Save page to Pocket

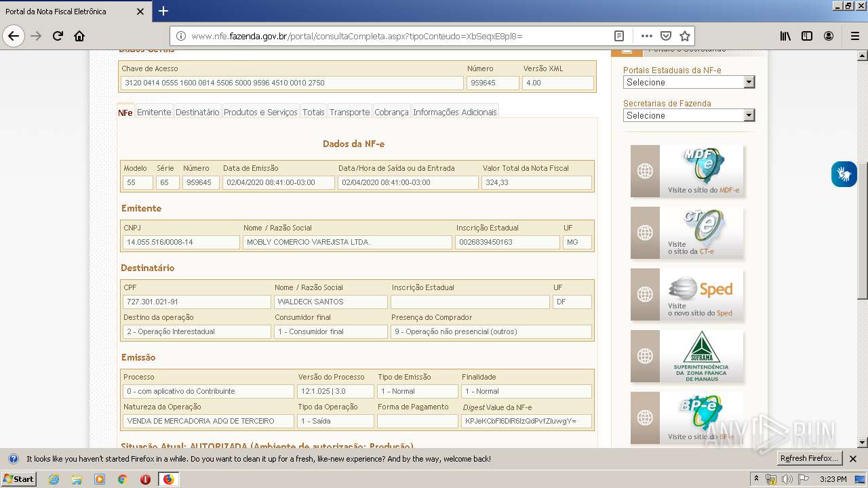[666, 36]
